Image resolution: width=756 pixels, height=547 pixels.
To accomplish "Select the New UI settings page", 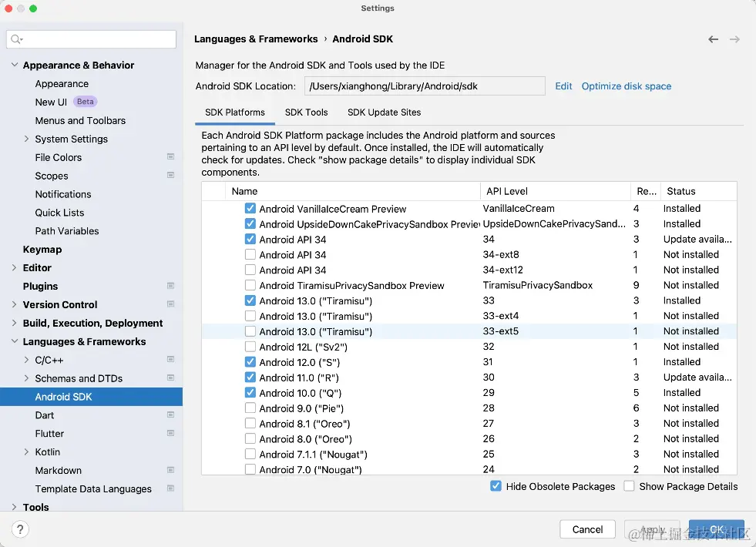I will [51, 102].
